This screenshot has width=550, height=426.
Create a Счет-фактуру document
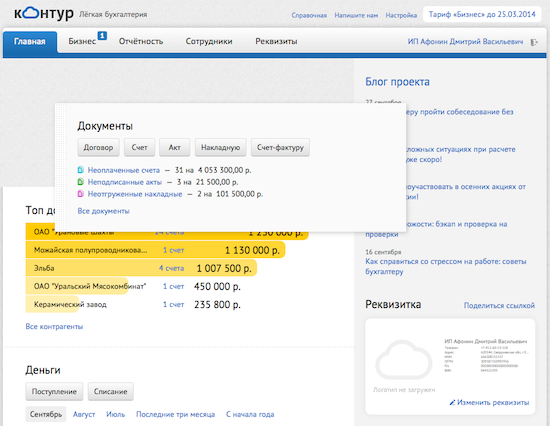pyautogui.click(x=280, y=147)
